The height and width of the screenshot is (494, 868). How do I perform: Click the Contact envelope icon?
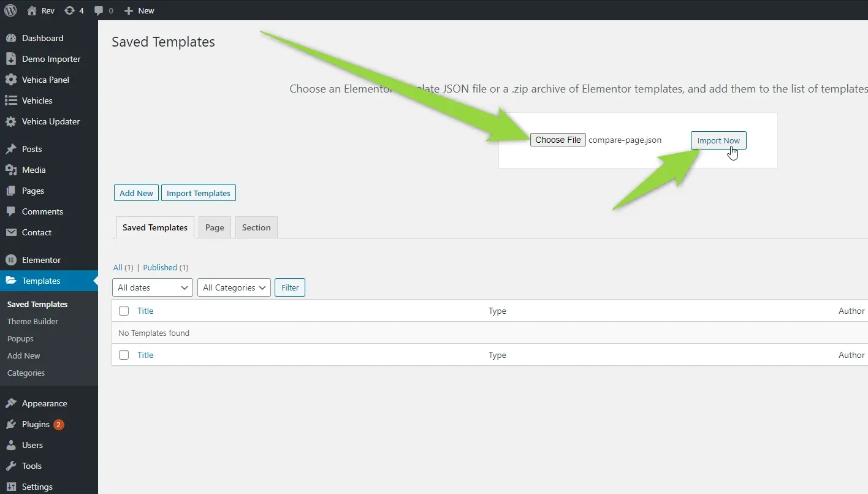[11, 232]
